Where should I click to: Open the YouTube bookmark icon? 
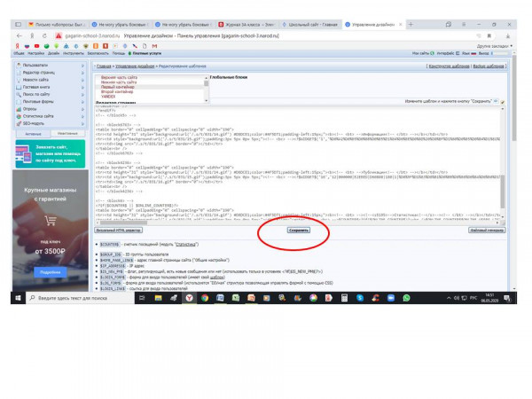(x=36, y=46)
